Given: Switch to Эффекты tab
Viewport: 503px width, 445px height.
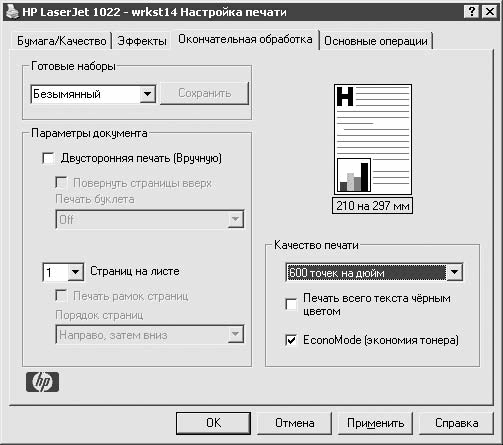Looking at the screenshot, I should click(142, 41).
